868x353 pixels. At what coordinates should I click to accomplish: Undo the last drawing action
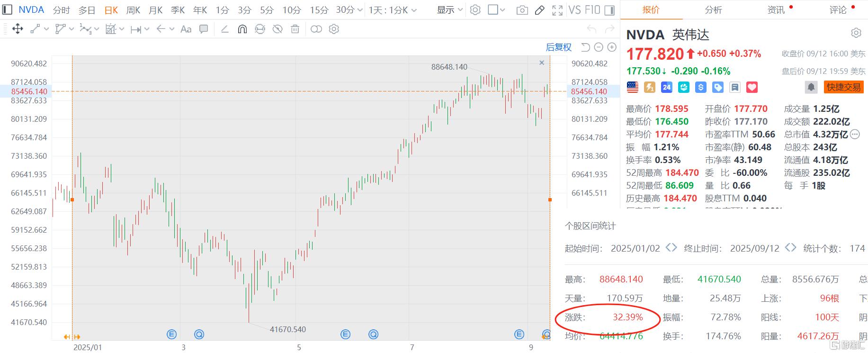[591, 29]
